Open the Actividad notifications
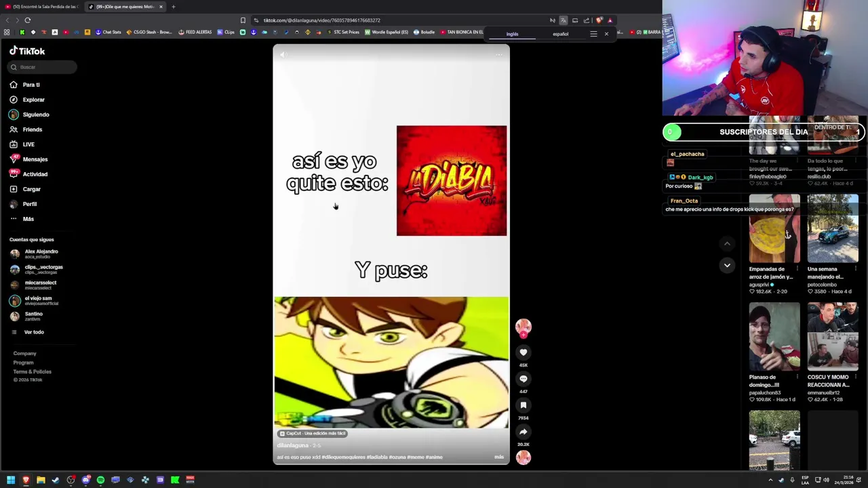This screenshot has height=488, width=868. tap(29, 174)
